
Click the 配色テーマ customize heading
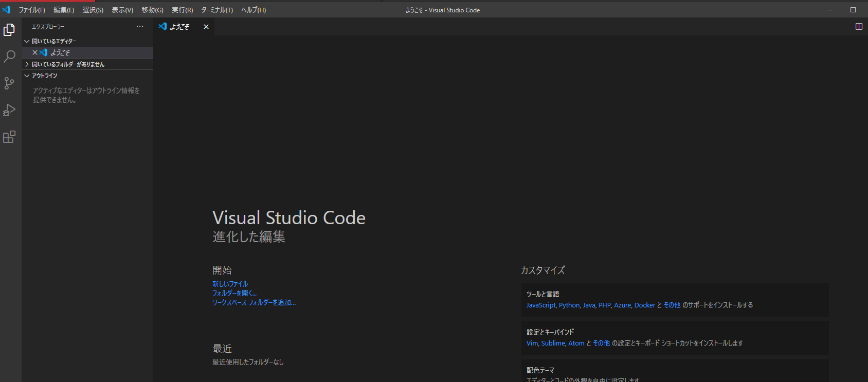coord(540,370)
